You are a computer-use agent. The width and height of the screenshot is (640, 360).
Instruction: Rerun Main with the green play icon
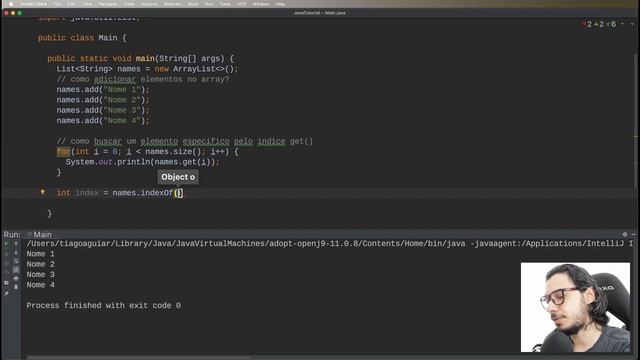[6, 244]
